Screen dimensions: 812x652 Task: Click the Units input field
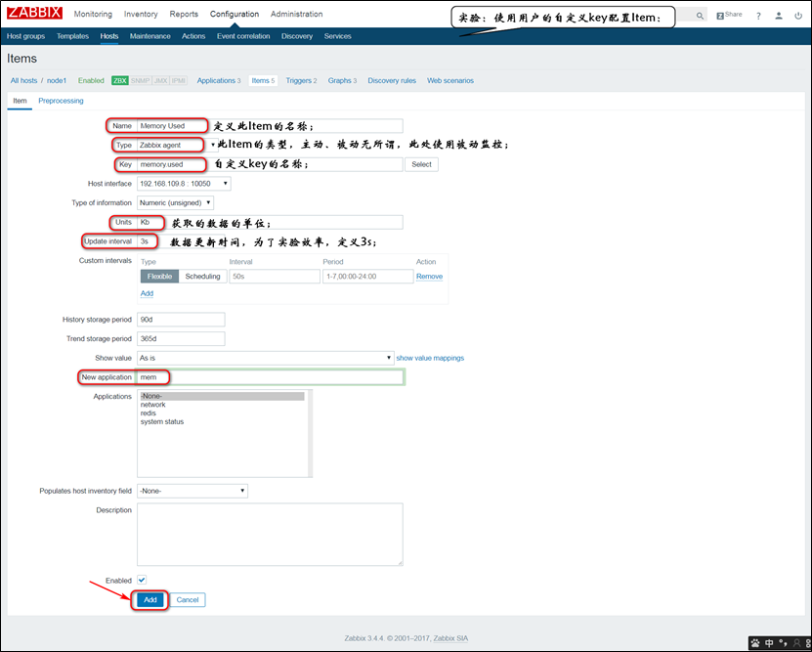(x=270, y=222)
